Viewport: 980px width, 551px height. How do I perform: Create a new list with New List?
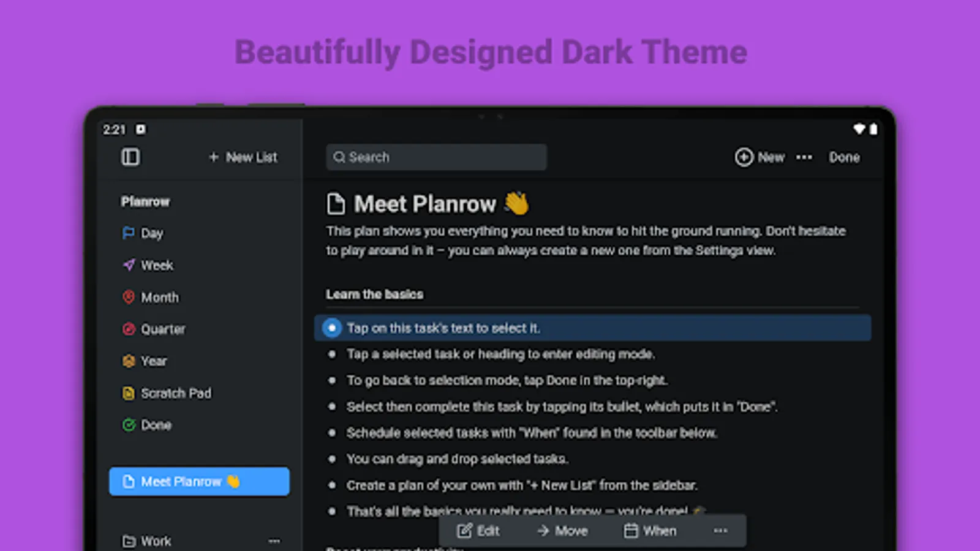(x=243, y=157)
